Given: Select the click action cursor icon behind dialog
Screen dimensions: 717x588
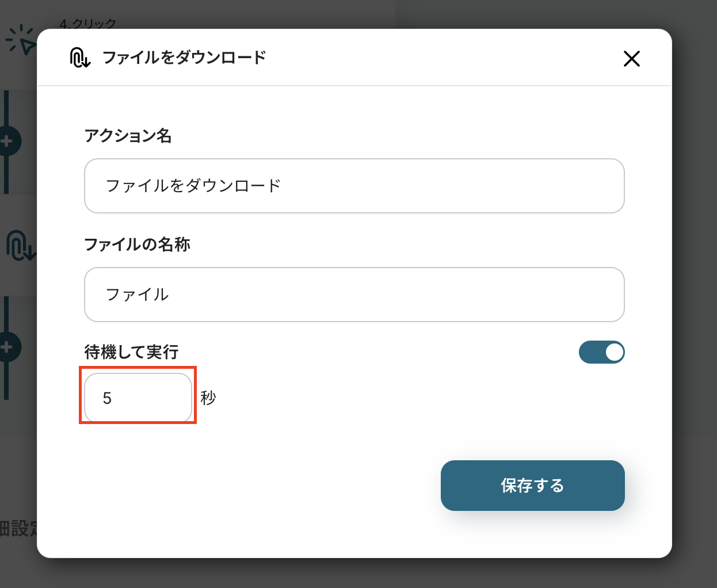Looking at the screenshot, I should point(20,40).
